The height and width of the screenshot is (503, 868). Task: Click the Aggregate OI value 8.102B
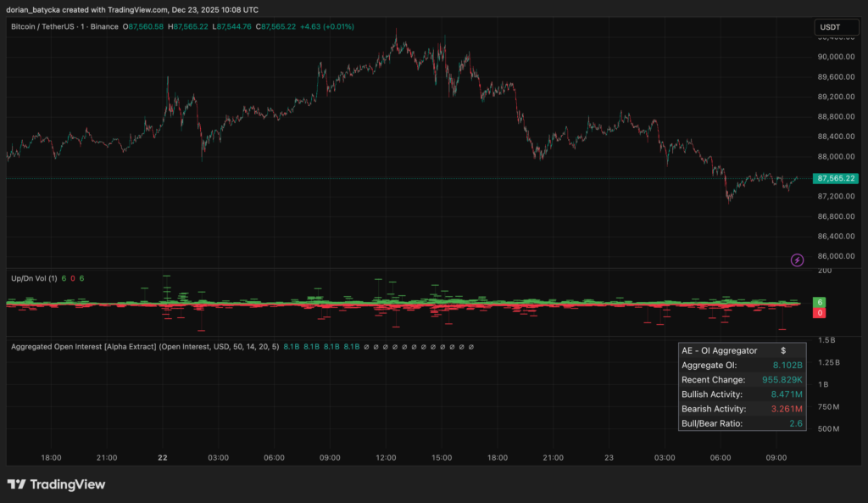(786, 365)
